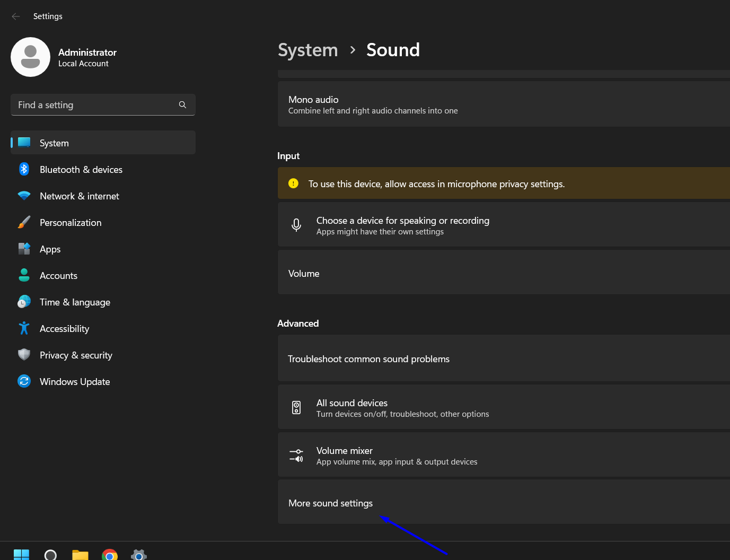Open Bluetooth & devices settings

tap(81, 170)
